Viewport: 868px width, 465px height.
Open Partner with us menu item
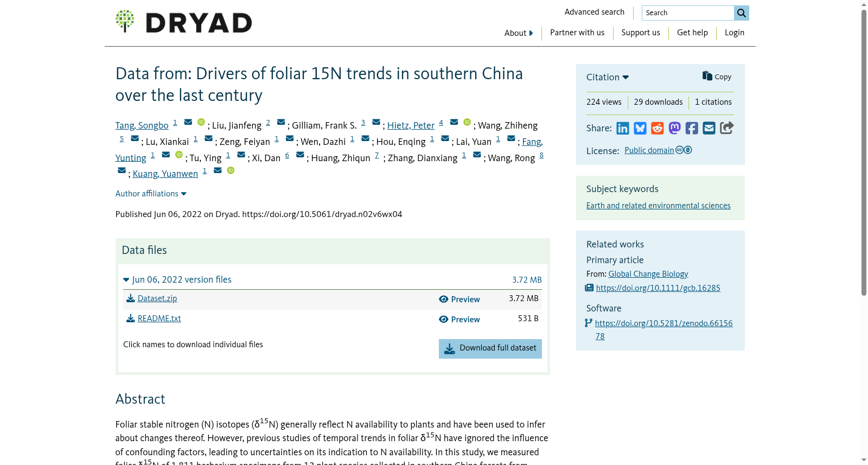[577, 33]
